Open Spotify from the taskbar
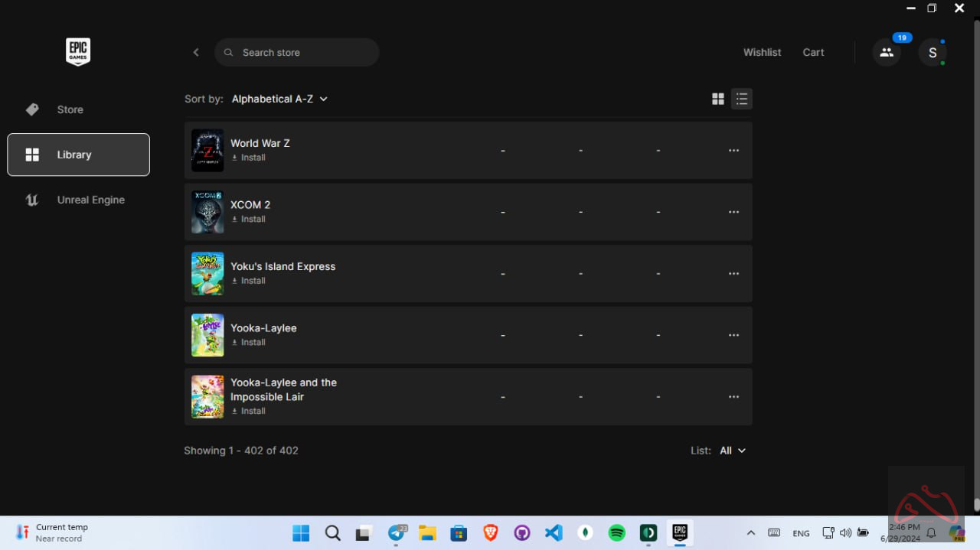 coord(616,532)
